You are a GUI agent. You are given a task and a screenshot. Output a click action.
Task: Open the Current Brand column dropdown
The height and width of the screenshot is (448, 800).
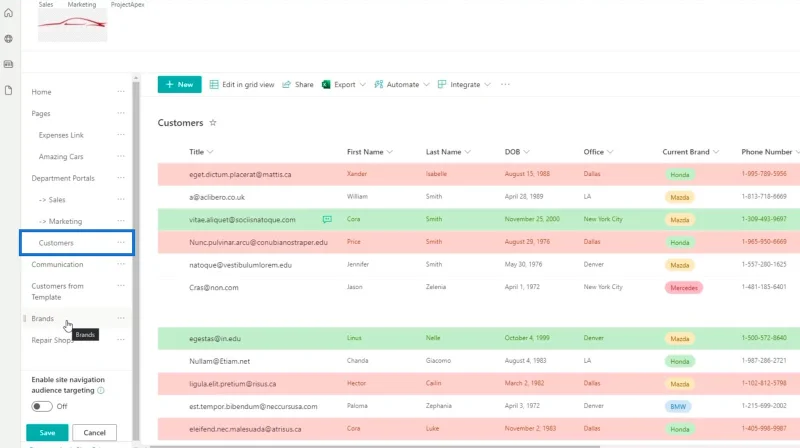[716, 152]
